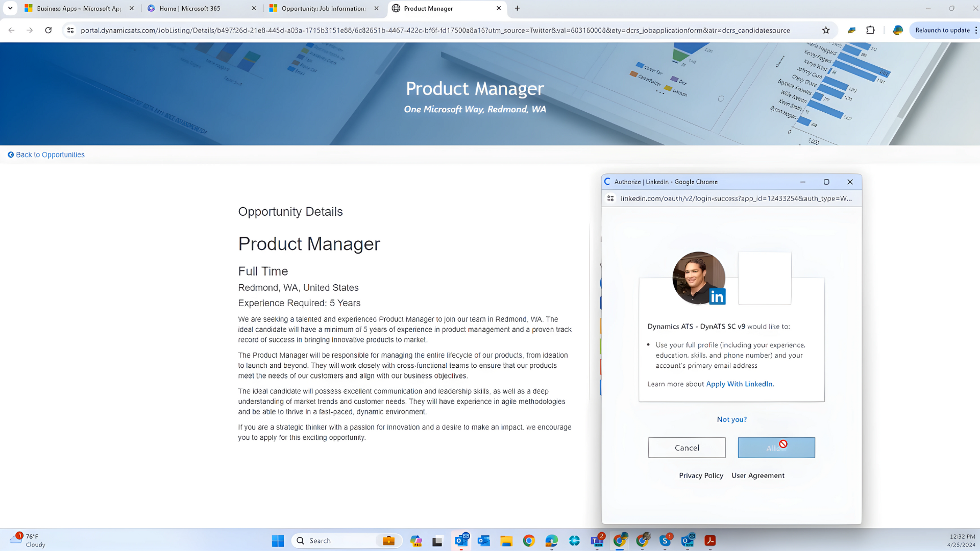This screenshot has width=980, height=551.
Task: Select the Product Manager browser tab
Action: 446,8
